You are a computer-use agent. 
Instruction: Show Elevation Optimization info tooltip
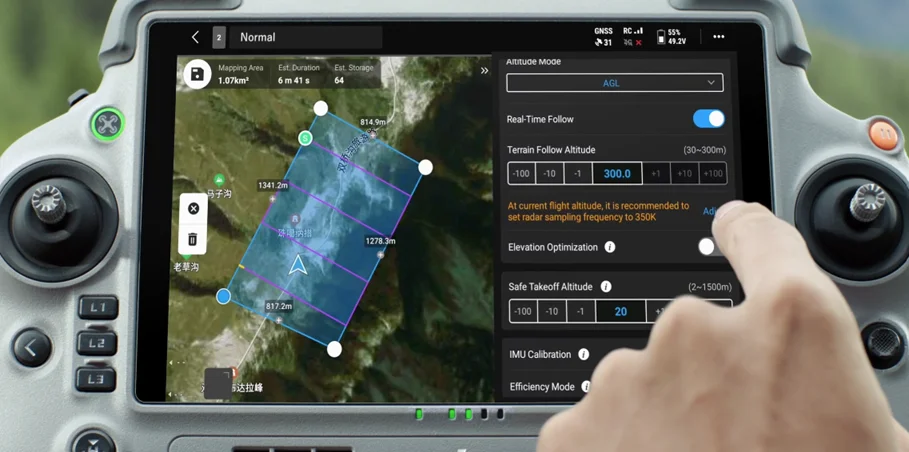coord(610,247)
